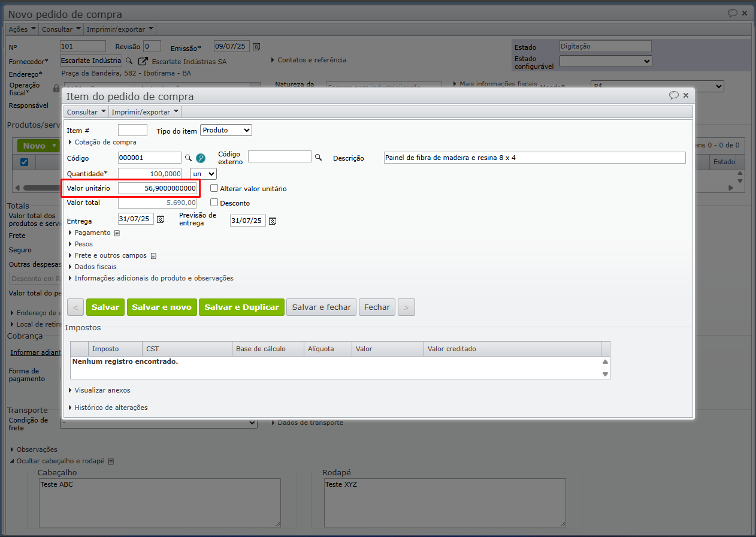
Task: Expand the Cotação de compra section
Action: (x=105, y=142)
